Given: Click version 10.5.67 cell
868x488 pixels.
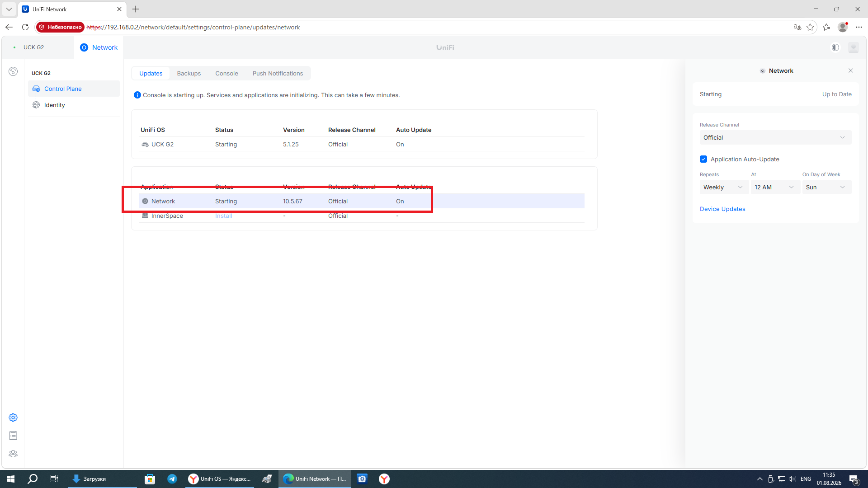Looking at the screenshot, I should coord(292,202).
